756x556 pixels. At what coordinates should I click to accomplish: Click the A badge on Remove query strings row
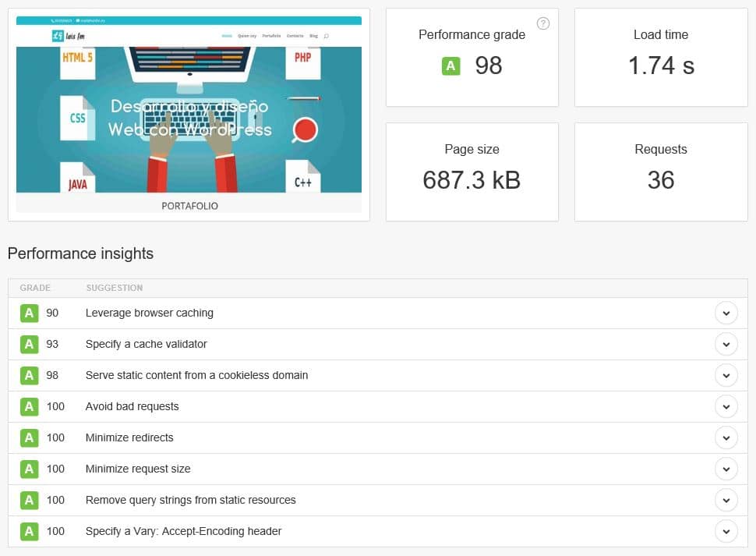tap(29, 501)
